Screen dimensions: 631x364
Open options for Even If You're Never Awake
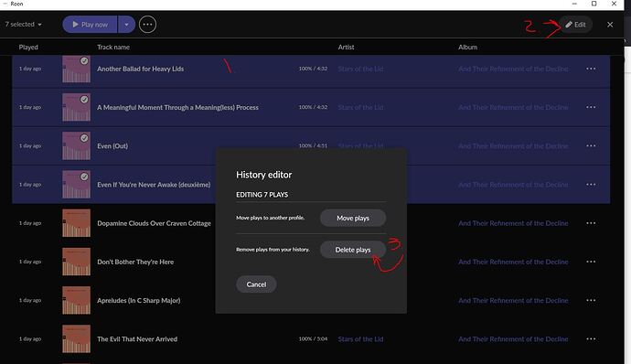click(591, 185)
